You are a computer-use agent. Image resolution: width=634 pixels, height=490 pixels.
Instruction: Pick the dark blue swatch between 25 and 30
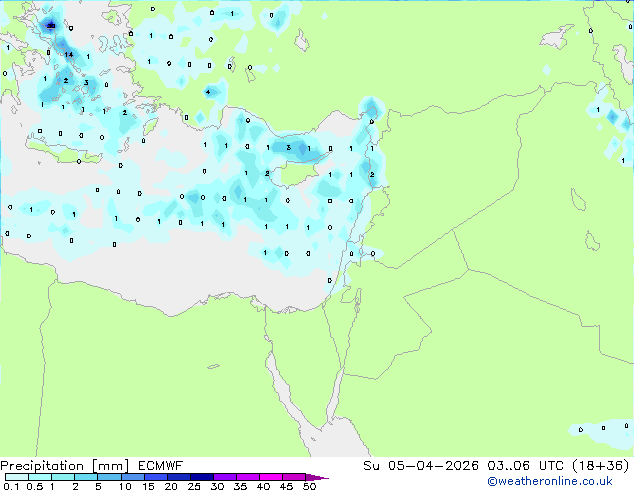pyautogui.click(x=202, y=477)
